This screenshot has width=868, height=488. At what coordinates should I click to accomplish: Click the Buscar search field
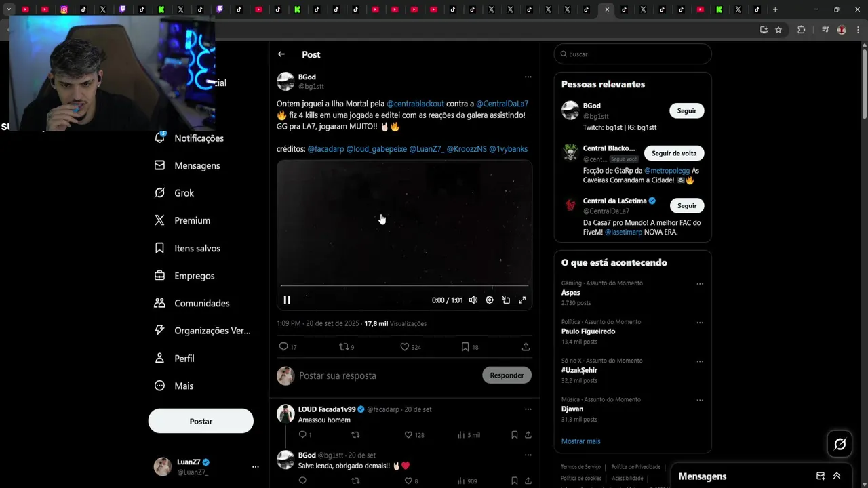coord(633,54)
